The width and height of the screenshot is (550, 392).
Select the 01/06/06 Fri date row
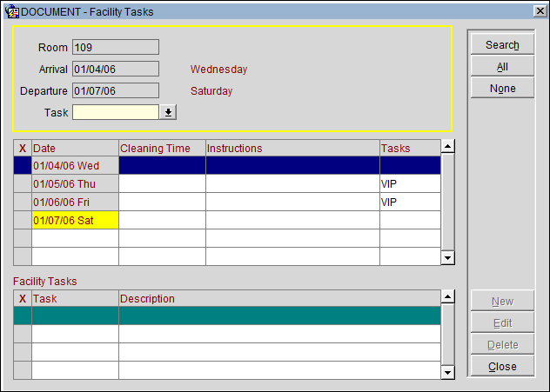pos(75,202)
